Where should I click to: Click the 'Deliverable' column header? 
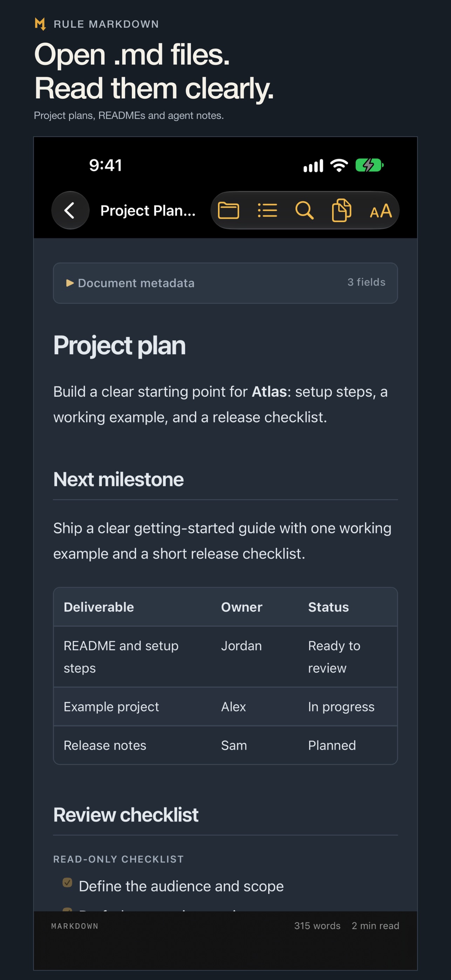(99, 607)
